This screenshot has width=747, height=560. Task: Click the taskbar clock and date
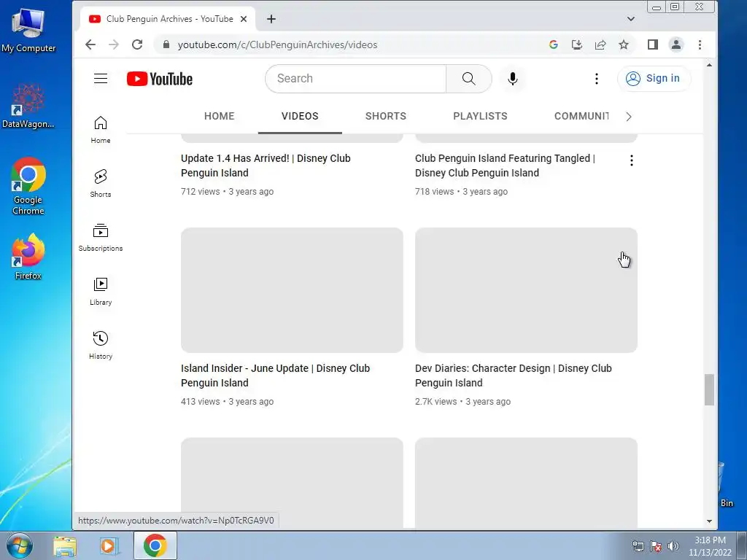(x=710, y=546)
